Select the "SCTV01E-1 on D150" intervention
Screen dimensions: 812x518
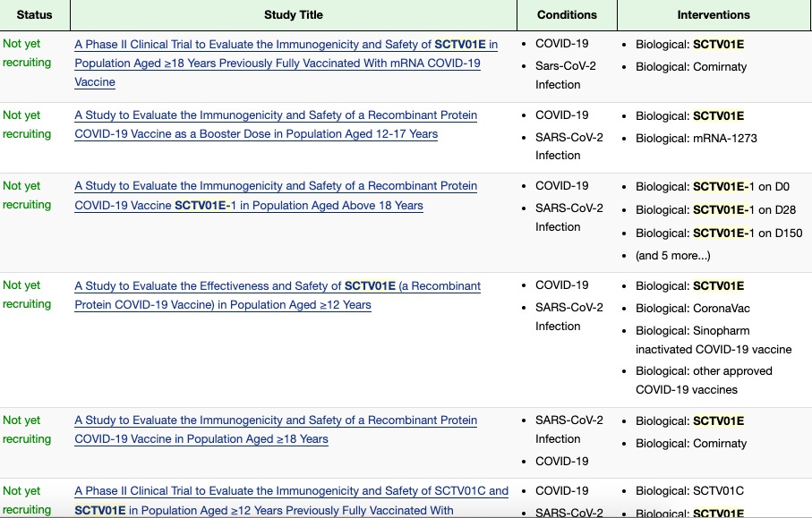[x=719, y=234]
